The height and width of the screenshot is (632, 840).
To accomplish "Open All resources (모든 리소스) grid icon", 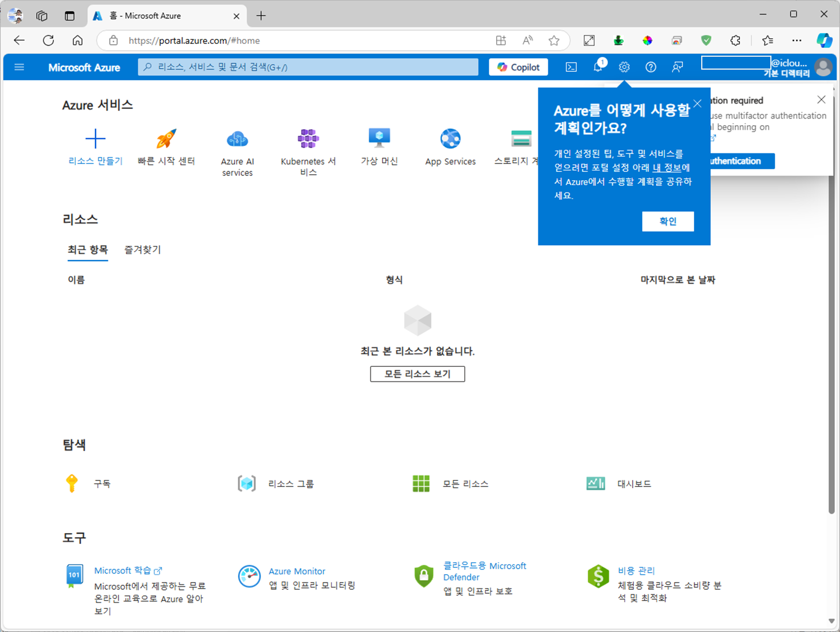I will (x=421, y=483).
